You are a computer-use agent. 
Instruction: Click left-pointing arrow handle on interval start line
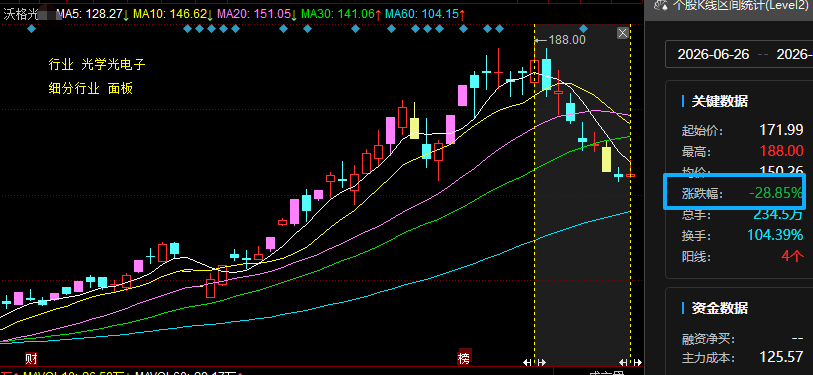tap(527, 362)
